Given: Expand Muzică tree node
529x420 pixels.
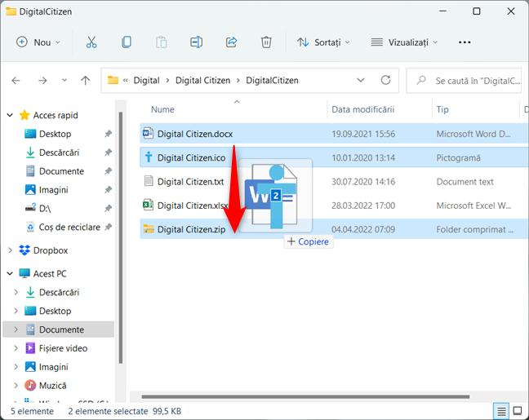Looking at the screenshot, I should pos(16,385).
